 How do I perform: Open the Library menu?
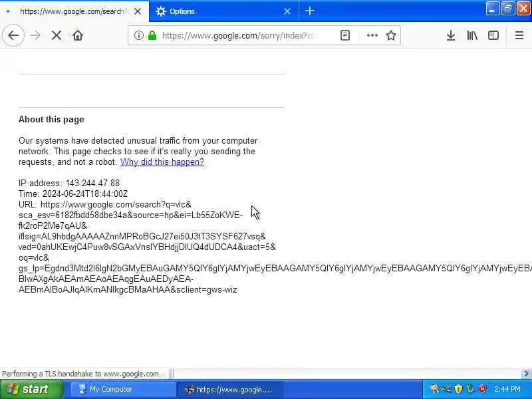(472, 35)
